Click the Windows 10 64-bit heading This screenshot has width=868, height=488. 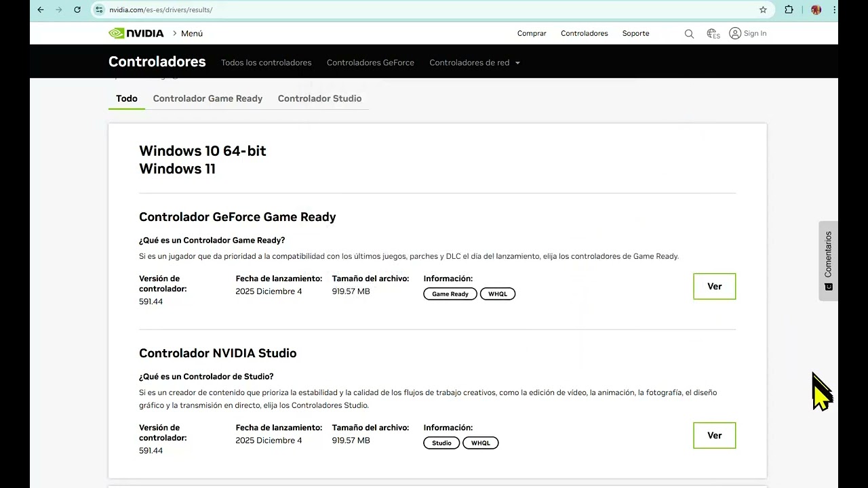tap(203, 150)
